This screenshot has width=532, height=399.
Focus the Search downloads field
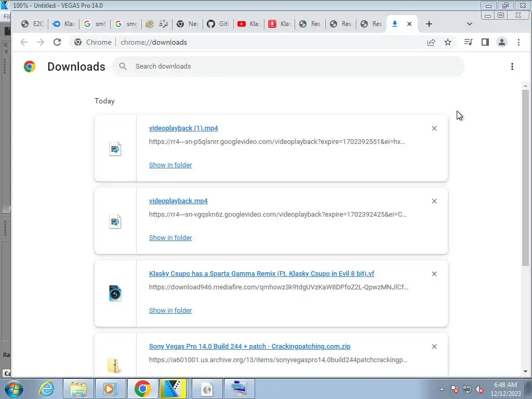pyautogui.click(x=288, y=66)
